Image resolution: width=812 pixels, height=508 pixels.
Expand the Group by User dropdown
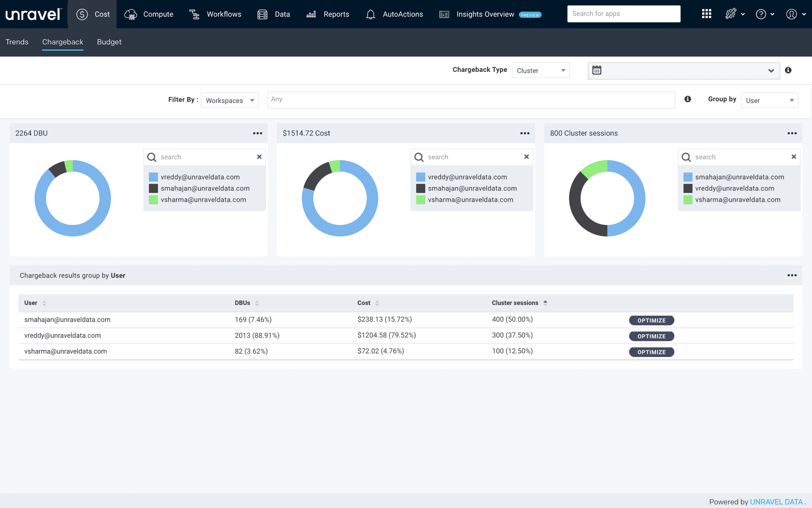769,100
